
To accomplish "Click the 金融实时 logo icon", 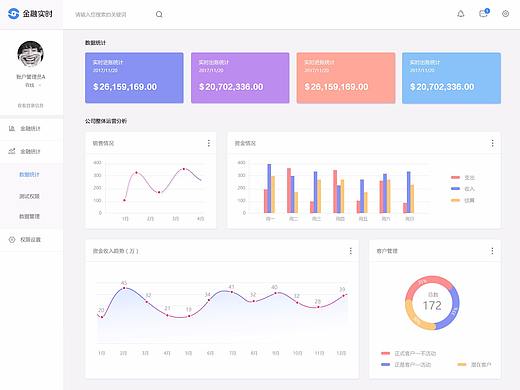I will click(13, 14).
